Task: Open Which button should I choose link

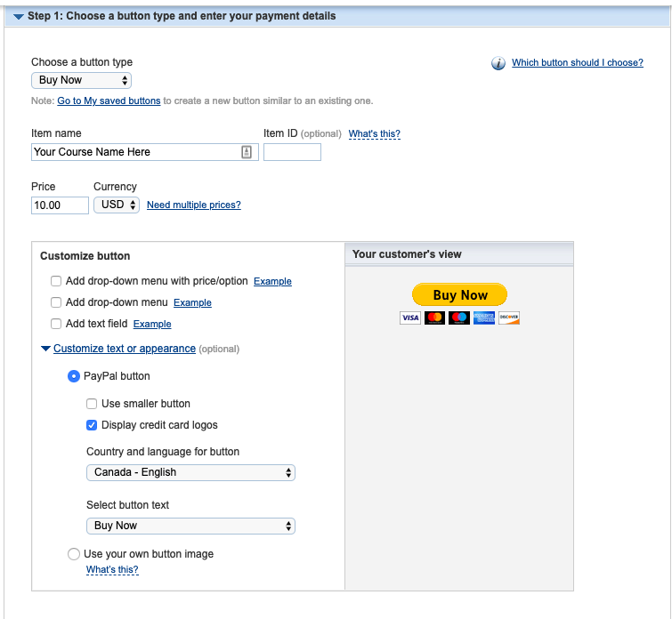Action: point(578,62)
